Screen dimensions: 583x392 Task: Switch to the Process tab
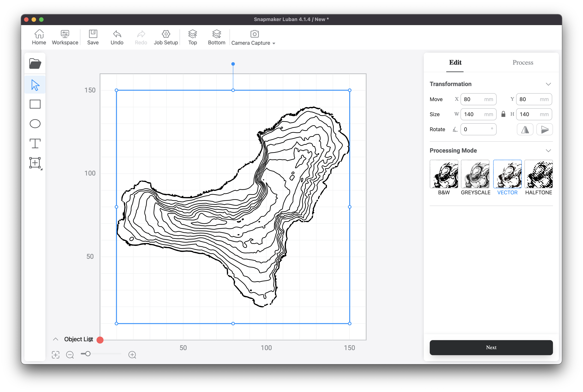pyautogui.click(x=523, y=63)
